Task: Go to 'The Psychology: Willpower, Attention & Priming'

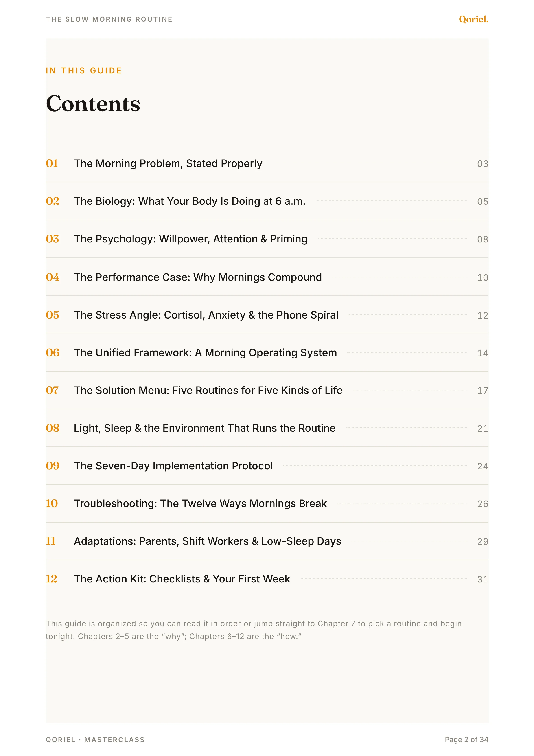Action: pos(191,239)
